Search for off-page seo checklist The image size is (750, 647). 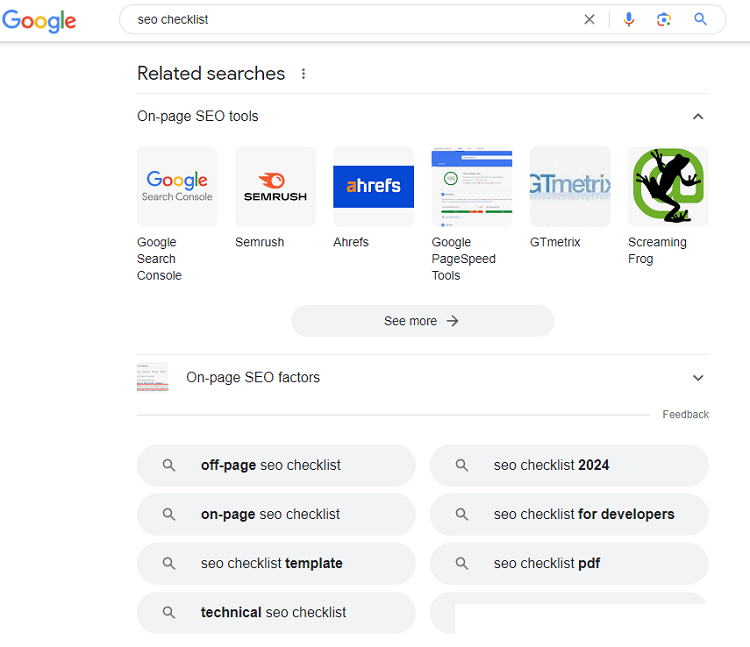coord(276,465)
